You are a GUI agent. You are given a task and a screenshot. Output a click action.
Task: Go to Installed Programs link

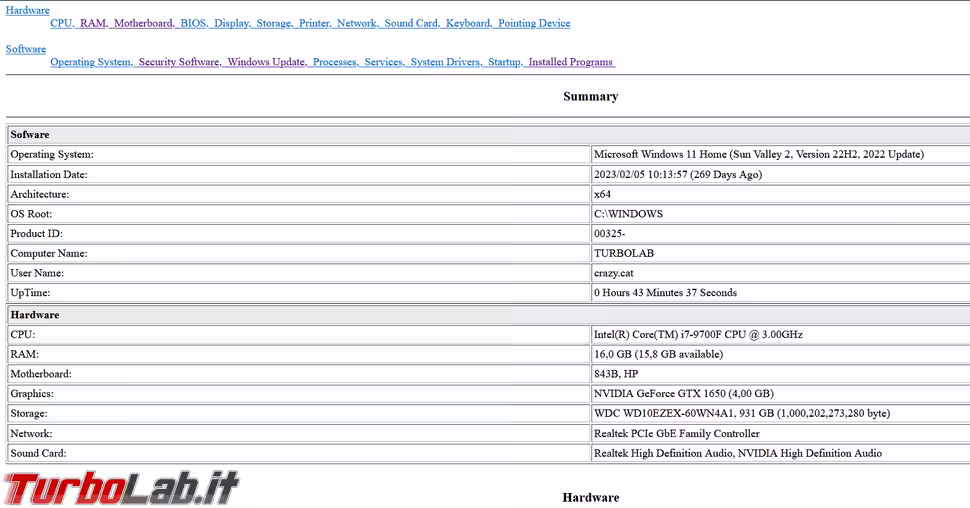[x=570, y=62]
